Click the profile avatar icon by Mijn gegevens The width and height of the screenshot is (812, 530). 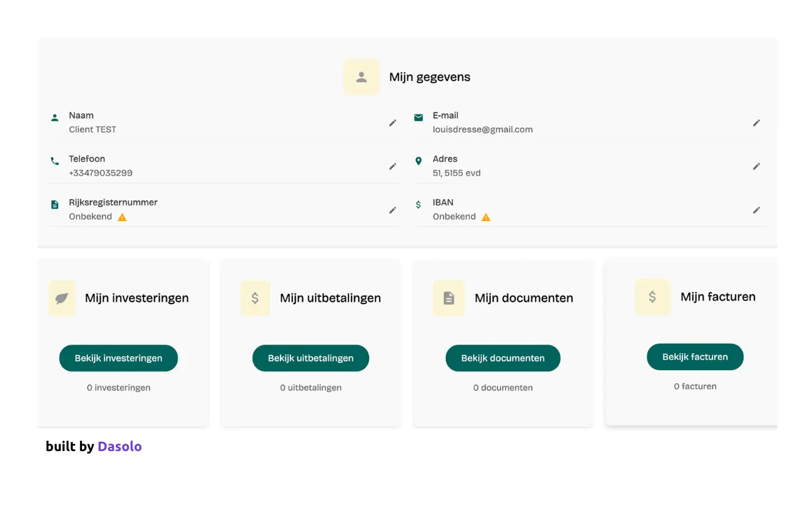(x=361, y=77)
